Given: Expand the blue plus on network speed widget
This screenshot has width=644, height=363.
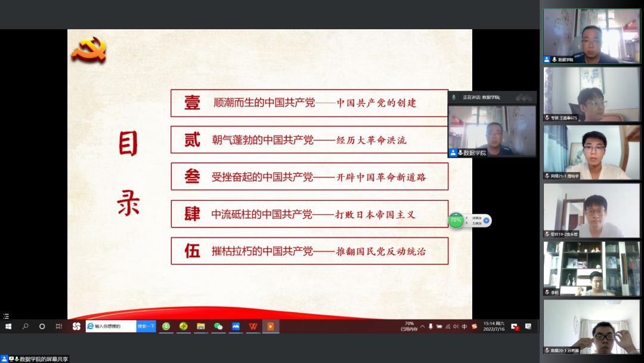Looking at the screenshot, I should [487, 220].
